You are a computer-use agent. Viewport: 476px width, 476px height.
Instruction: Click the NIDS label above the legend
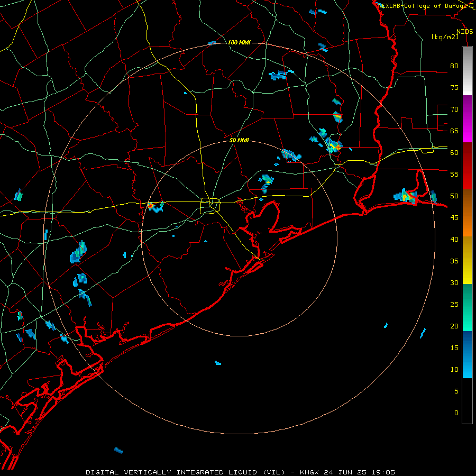click(x=465, y=32)
